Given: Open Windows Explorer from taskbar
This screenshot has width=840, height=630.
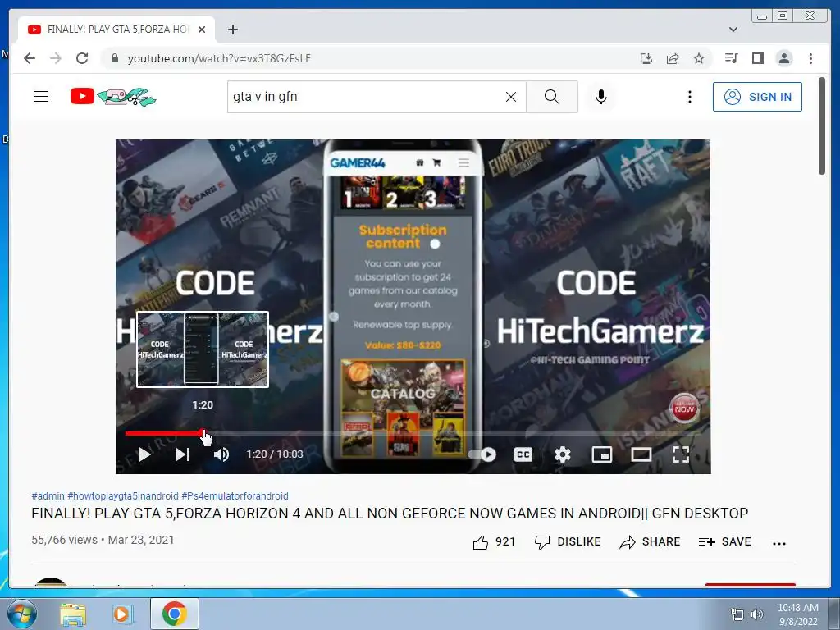Looking at the screenshot, I should 73,614.
